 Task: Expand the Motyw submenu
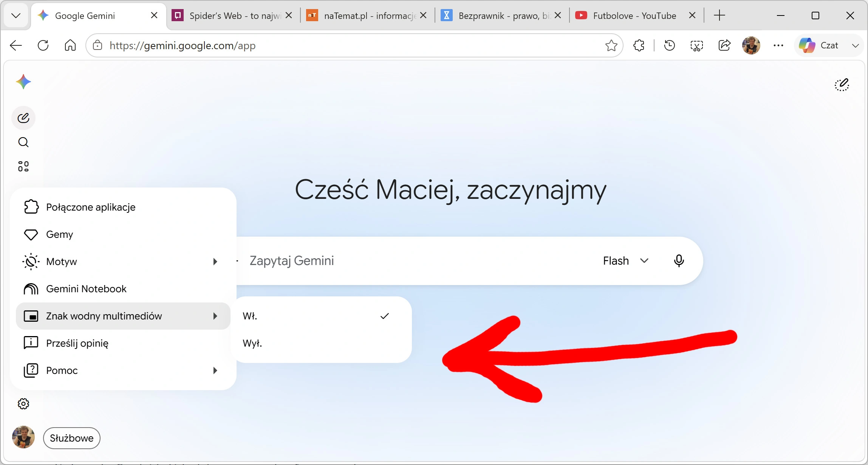tap(123, 262)
